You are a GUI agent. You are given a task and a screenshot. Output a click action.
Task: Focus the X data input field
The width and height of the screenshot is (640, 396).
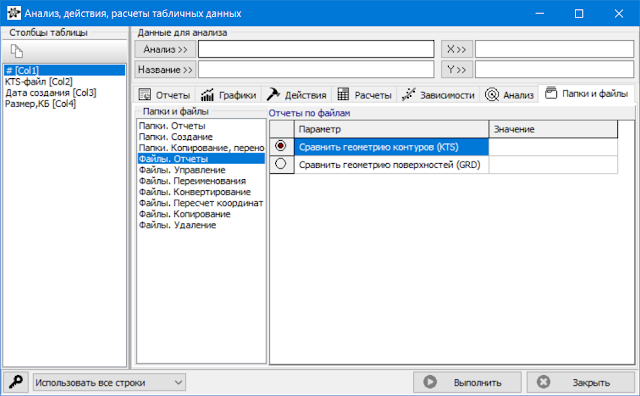(554, 49)
